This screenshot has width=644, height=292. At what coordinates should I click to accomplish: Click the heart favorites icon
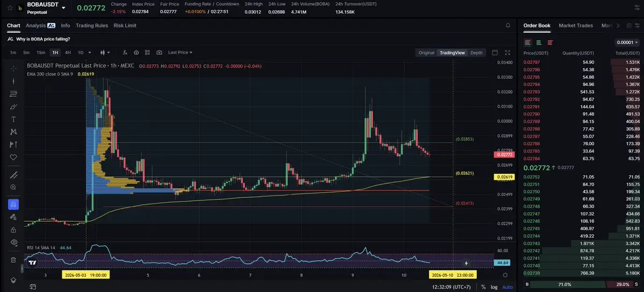[13, 158]
